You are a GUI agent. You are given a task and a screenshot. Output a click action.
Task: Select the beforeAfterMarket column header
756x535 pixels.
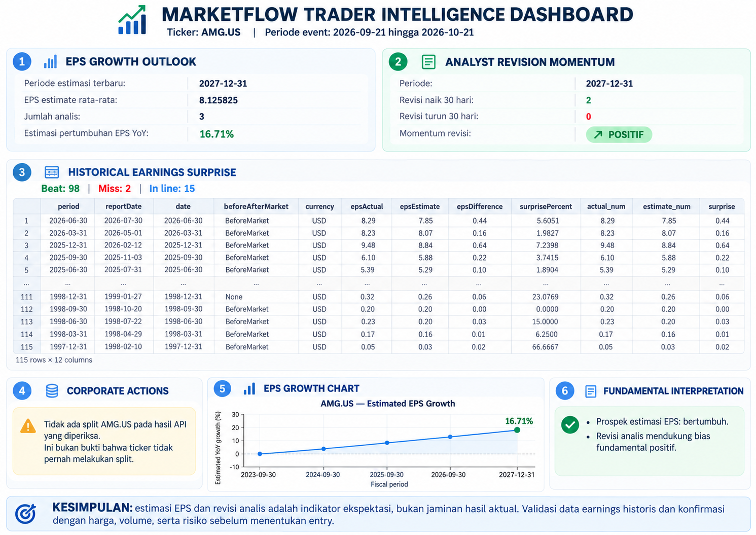tap(256, 206)
